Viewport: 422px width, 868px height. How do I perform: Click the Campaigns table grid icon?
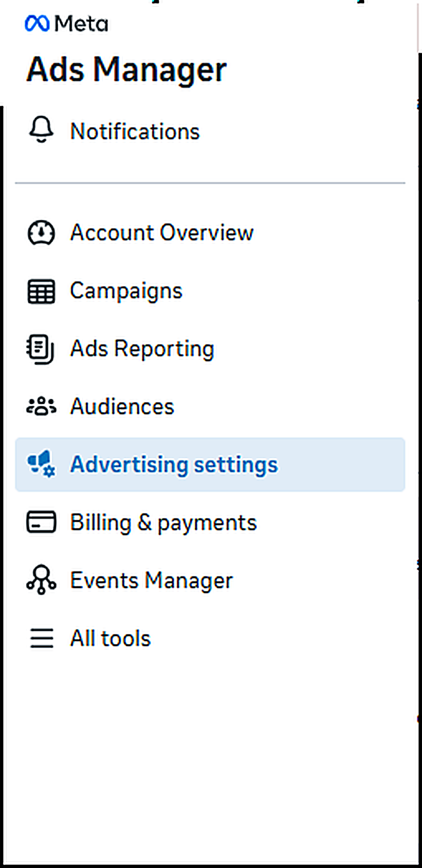[41, 292]
